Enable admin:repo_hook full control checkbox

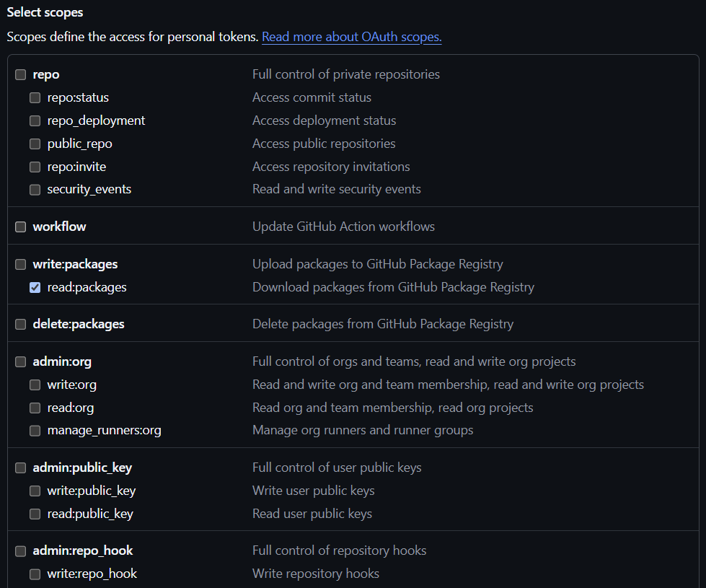pyautogui.click(x=21, y=551)
